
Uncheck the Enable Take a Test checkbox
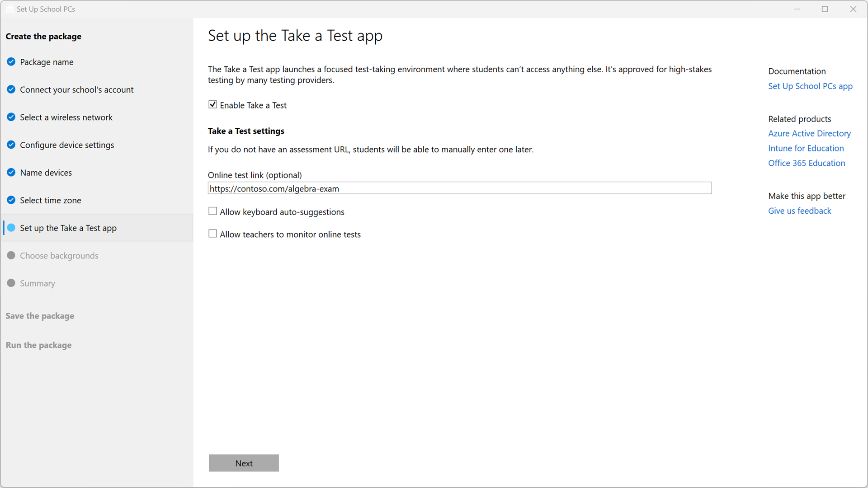point(212,104)
